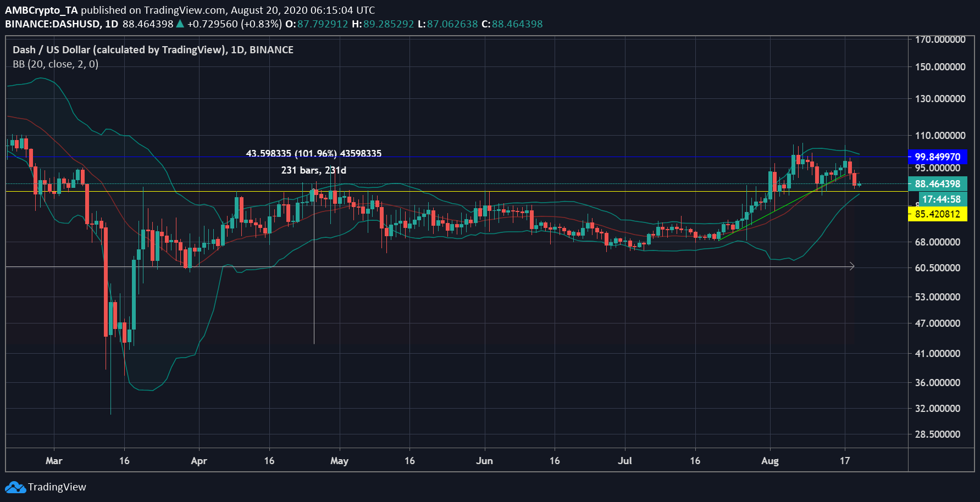The image size is (980, 502).
Task: Select the green ascending trend line
Action: coord(780,209)
